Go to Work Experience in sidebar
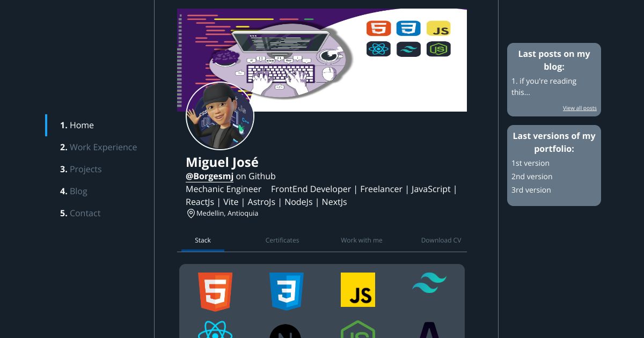This screenshot has height=338, width=644. (98, 147)
